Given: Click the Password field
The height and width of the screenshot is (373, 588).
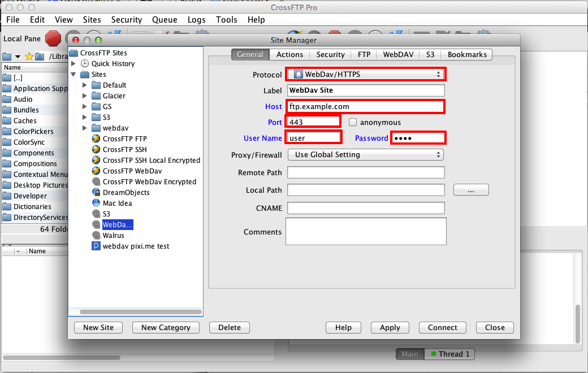Looking at the screenshot, I should pos(418,138).
